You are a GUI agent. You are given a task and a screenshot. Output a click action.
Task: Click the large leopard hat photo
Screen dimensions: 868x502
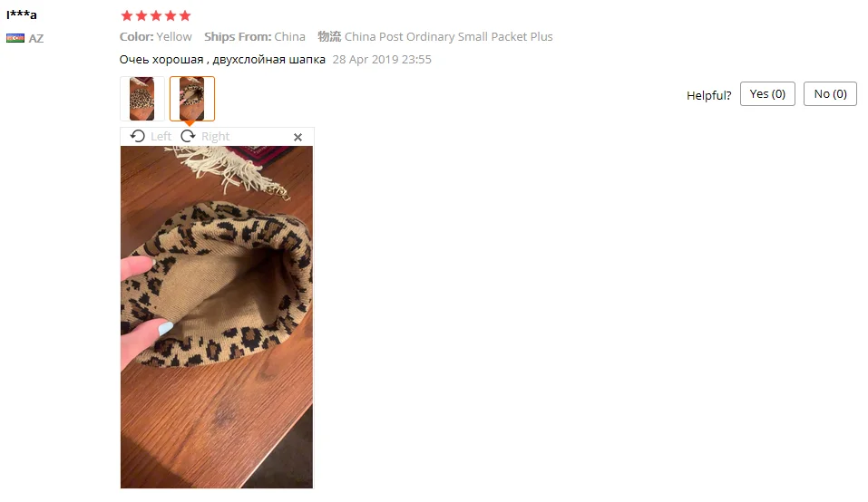tap(217, 317)
